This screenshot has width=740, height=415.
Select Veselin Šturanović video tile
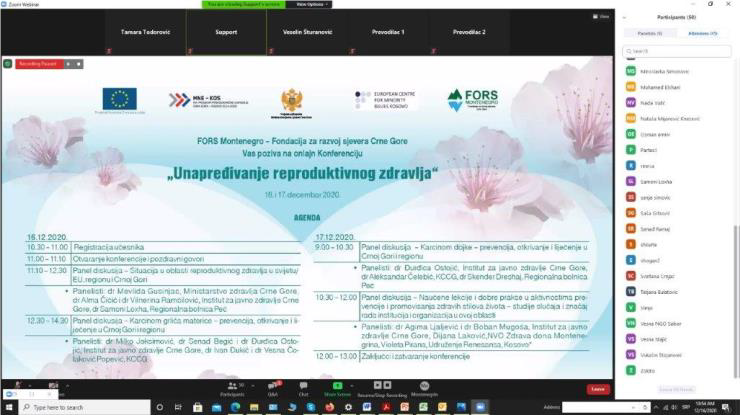307,32
